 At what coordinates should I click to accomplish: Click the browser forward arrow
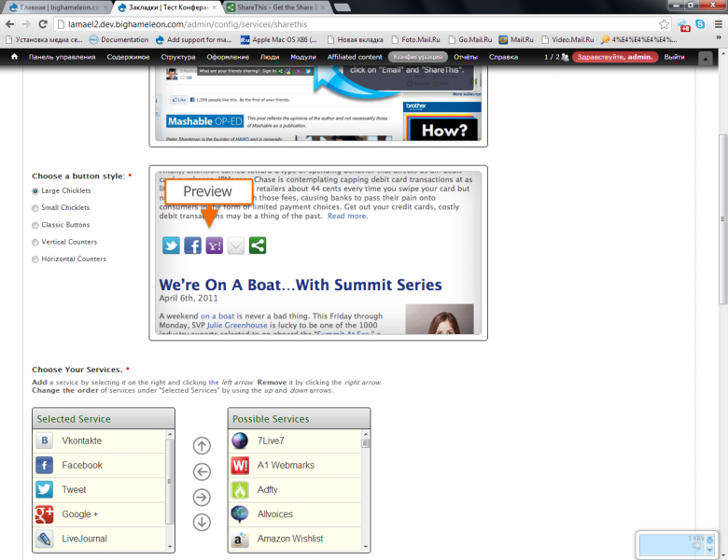pos(26,24)
